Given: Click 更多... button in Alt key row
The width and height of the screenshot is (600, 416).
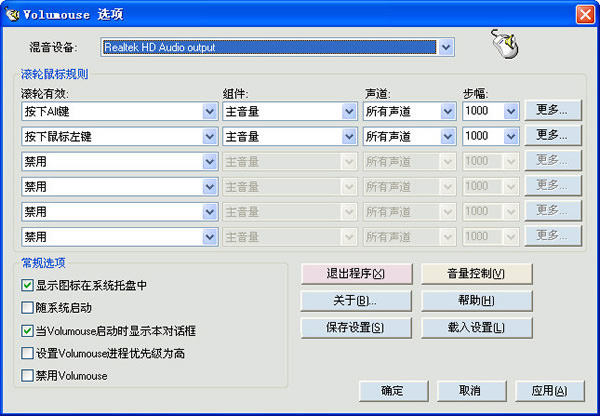Looking at the screenshot, I should (553, 110).
